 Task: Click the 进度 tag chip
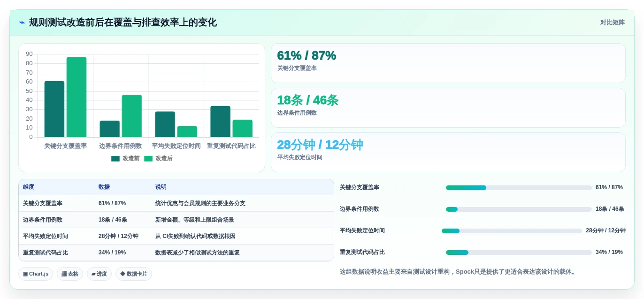point(99,274)
